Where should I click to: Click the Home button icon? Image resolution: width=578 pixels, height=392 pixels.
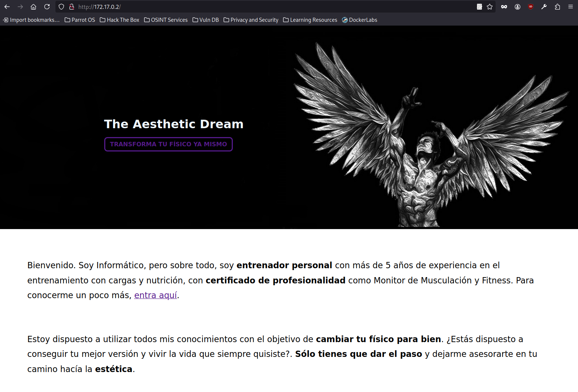tap(33, 7)
